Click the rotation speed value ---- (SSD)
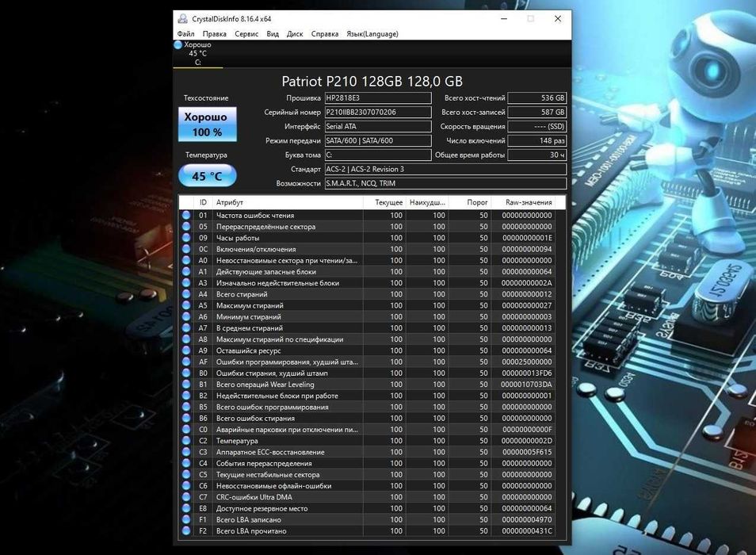The image size is (756, 555). (x=537, y=126)
